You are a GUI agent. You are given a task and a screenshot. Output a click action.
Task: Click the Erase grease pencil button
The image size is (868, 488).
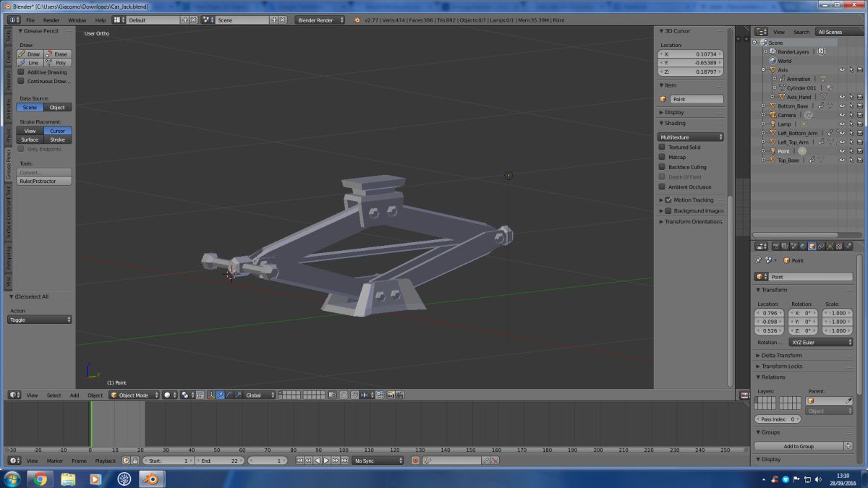click(58, 54)
